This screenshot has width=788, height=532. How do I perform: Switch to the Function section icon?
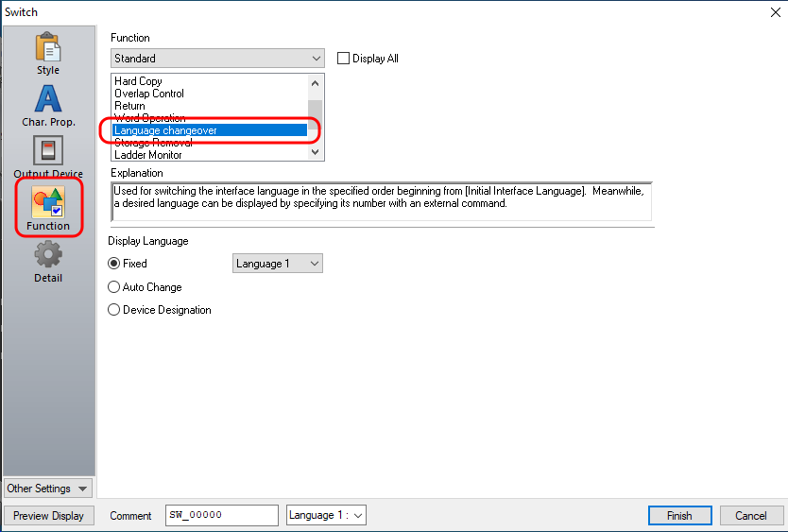47,204
